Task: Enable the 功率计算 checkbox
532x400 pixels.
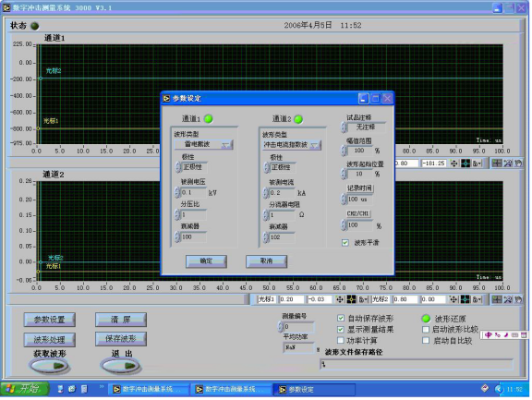Action: pos(341,340)
